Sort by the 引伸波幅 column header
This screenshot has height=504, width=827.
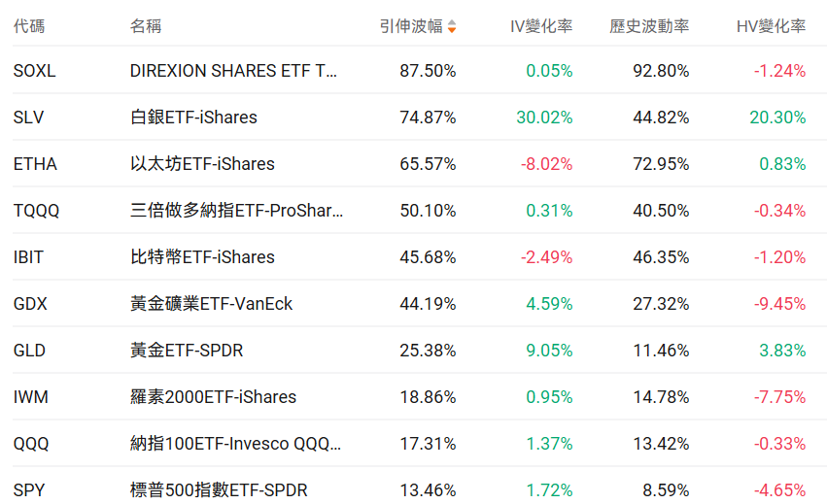[x=409, y=26]
